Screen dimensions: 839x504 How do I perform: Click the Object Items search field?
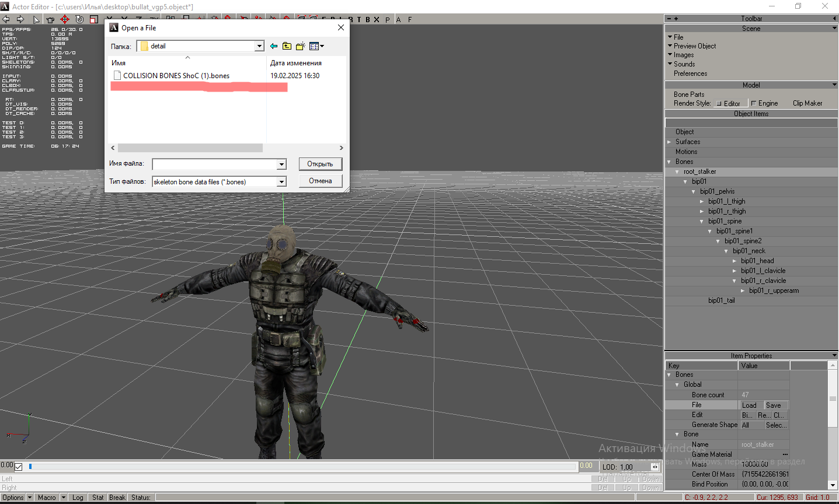click(751, 123)
